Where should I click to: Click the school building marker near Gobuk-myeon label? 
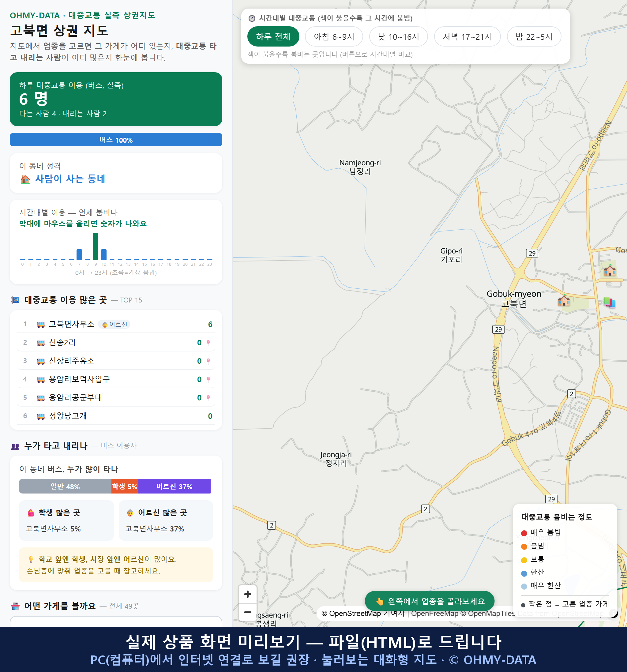point(564,300)
